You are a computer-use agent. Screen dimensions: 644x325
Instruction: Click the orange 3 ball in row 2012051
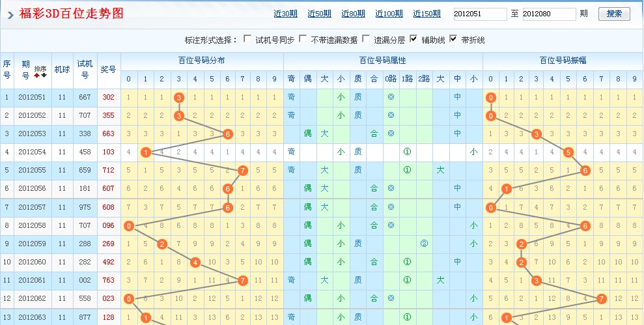pyautogui.click(x=178, y=98)
